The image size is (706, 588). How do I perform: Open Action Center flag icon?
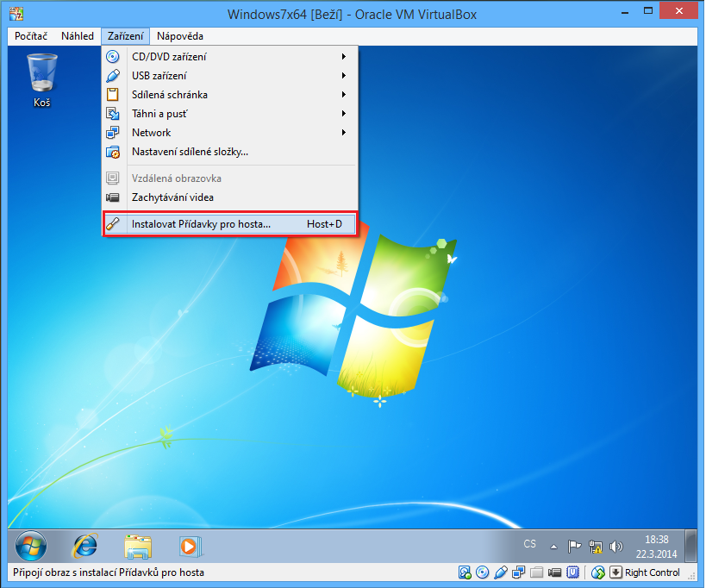[x=574, y=547]
